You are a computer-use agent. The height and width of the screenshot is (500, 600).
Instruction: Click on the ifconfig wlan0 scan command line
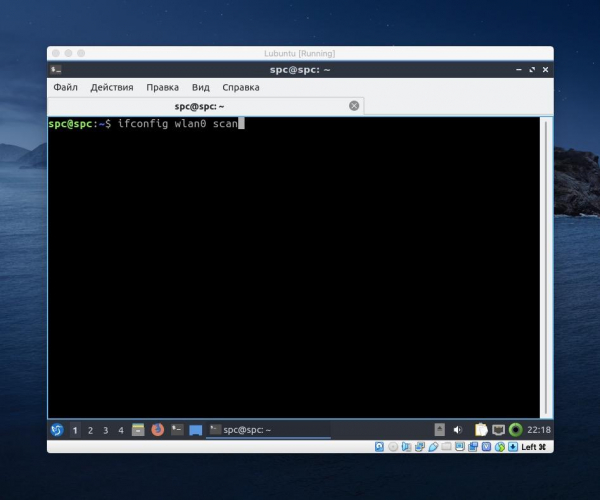tap(178, 124)
